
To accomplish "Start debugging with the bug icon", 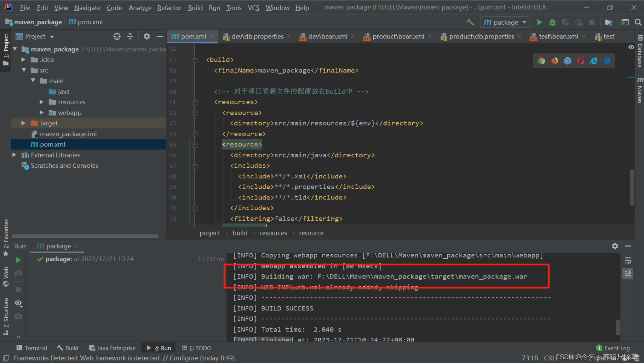I will pyautogui.click(x=552, y=22).
